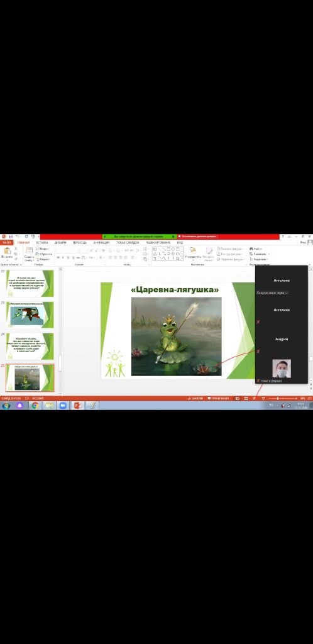Click the Comments (Примечания) button
Image resolution: width=313 pixels, height=644 pixels.
pos(218,398)
